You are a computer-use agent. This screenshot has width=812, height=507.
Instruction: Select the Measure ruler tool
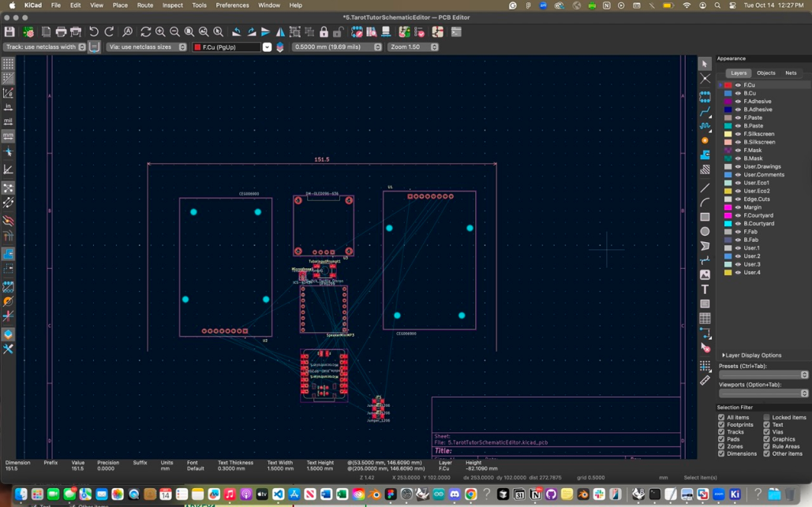pos(705,380)
